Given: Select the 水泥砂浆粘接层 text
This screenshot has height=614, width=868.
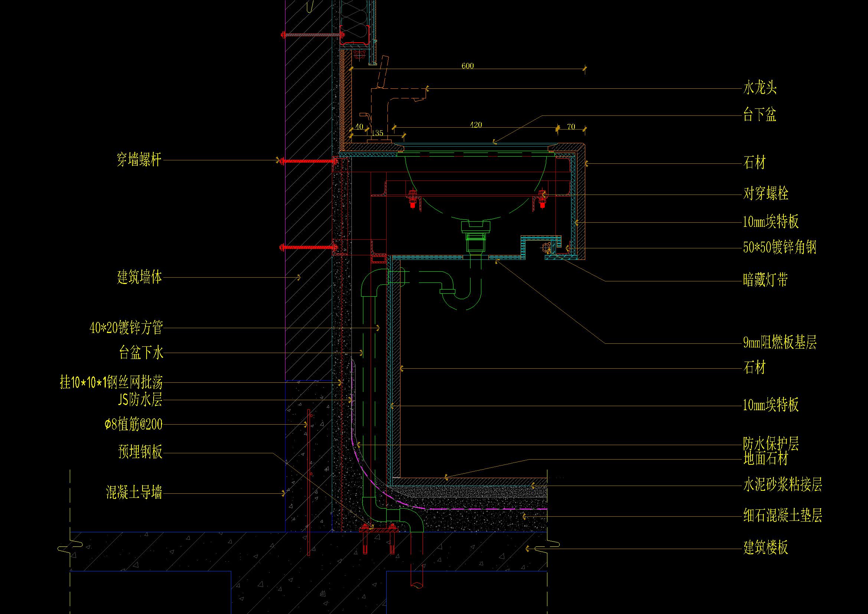Looking at the screenshot, I should (783, 485).
